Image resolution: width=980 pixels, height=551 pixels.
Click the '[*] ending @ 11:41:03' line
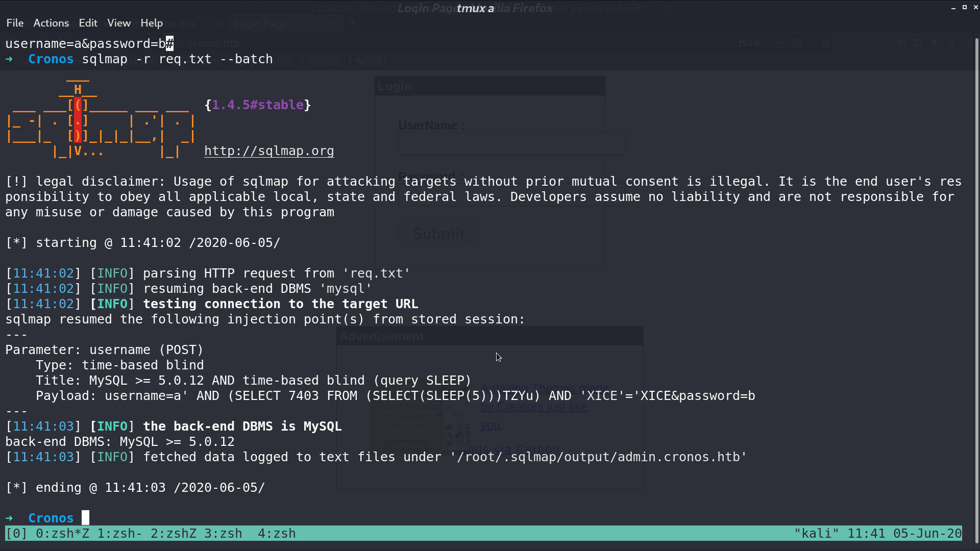(135, 488)
